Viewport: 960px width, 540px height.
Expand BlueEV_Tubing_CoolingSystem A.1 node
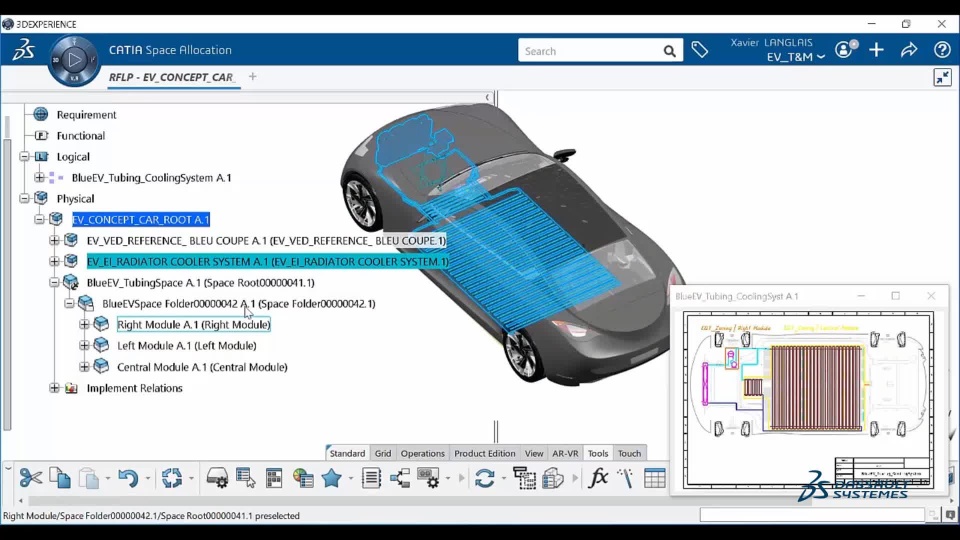40,178
